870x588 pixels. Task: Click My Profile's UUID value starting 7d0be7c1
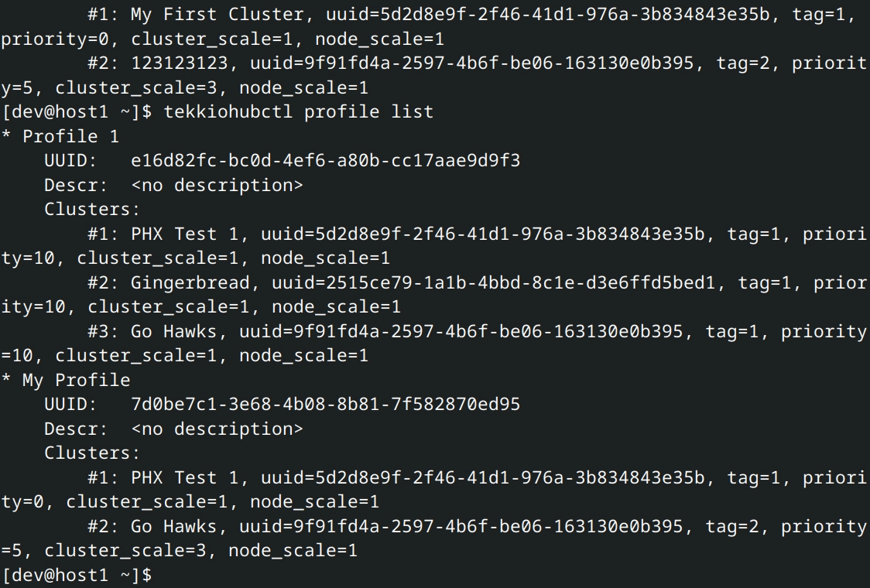(x=326, y=405)
